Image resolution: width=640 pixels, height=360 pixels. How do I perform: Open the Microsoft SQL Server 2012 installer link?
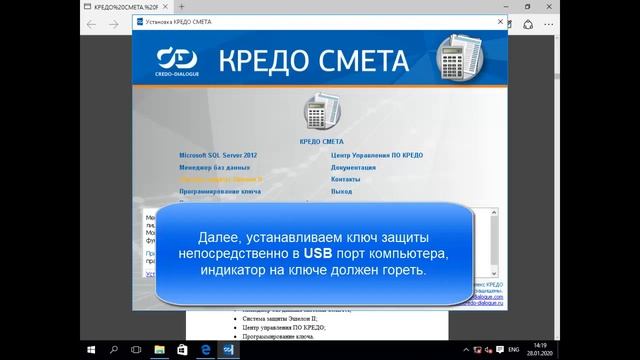[x=218, y=156]
